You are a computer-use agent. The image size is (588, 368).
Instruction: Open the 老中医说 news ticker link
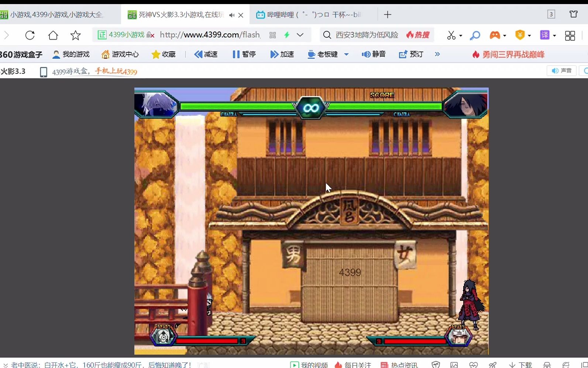pyautogui.click(x=101, y=365)
